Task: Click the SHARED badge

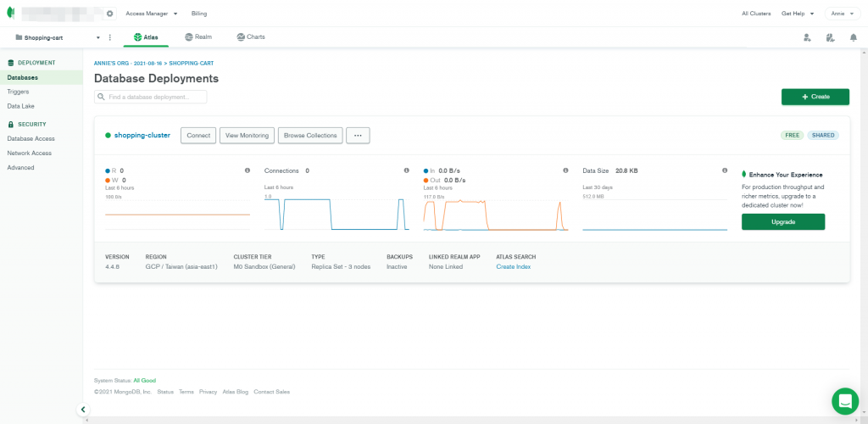Action: pyautogui.click(x=823, y=135)
